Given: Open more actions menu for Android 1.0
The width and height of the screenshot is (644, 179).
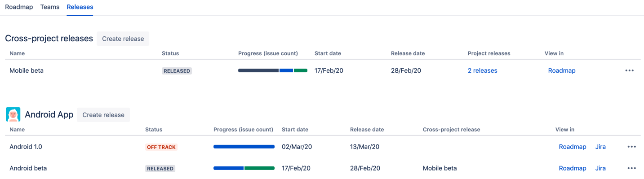Looking at the screenshot, I should click(x=631, y=147).
